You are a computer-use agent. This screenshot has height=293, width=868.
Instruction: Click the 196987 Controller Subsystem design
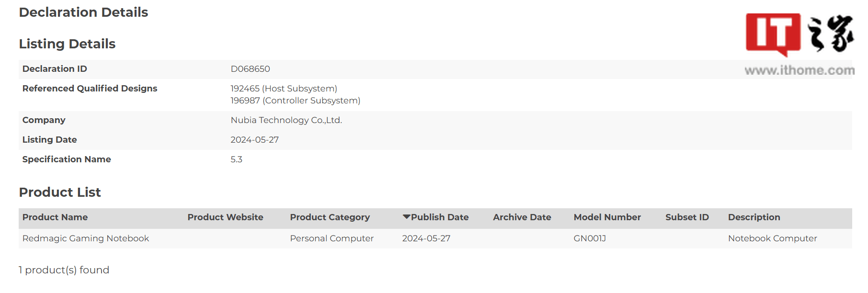(x=295, y=101)
